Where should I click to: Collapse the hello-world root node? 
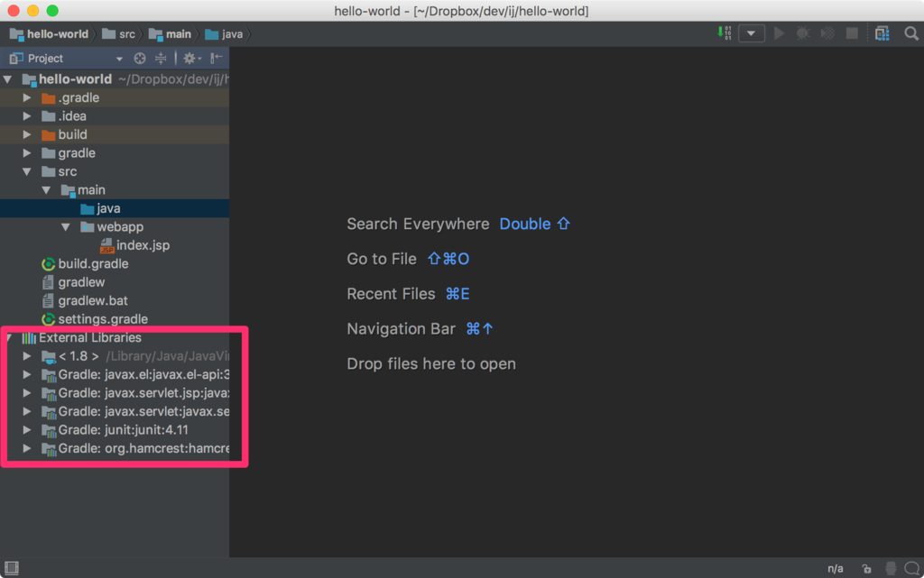tap(7, 78)
